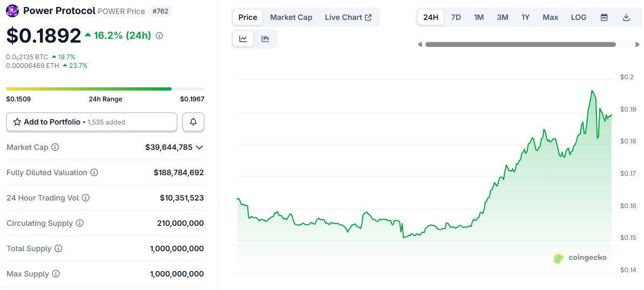The width and height of the screenshot is (644, 290).
Task: Click the Fully Diluted Valuation info icon
Action: (x=94, y=172)
